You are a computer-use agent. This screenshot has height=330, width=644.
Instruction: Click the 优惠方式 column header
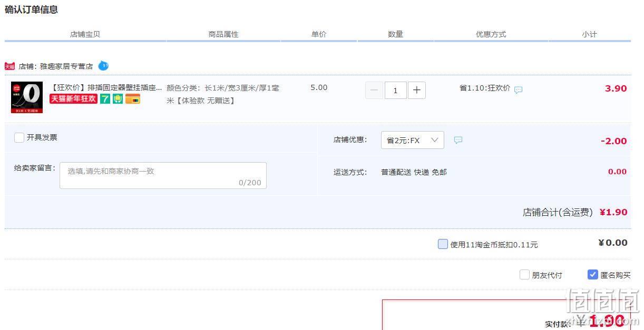[491, 34]
